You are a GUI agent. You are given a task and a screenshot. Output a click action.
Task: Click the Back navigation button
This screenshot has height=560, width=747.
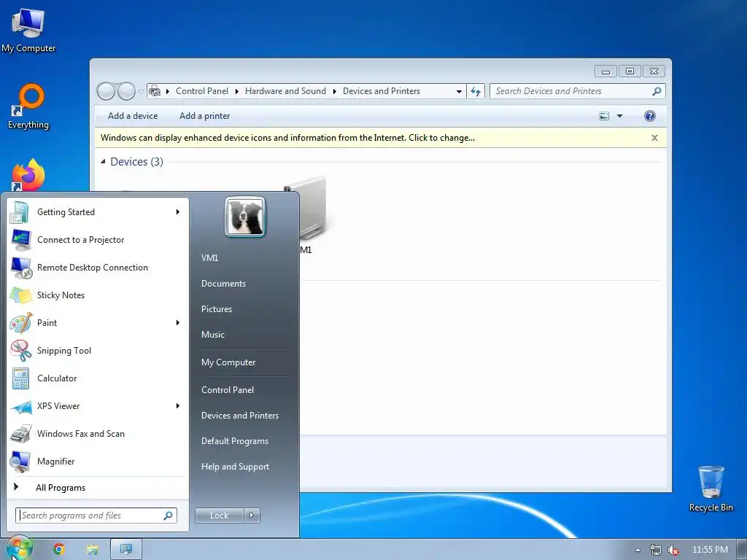(x=106, y=91)
